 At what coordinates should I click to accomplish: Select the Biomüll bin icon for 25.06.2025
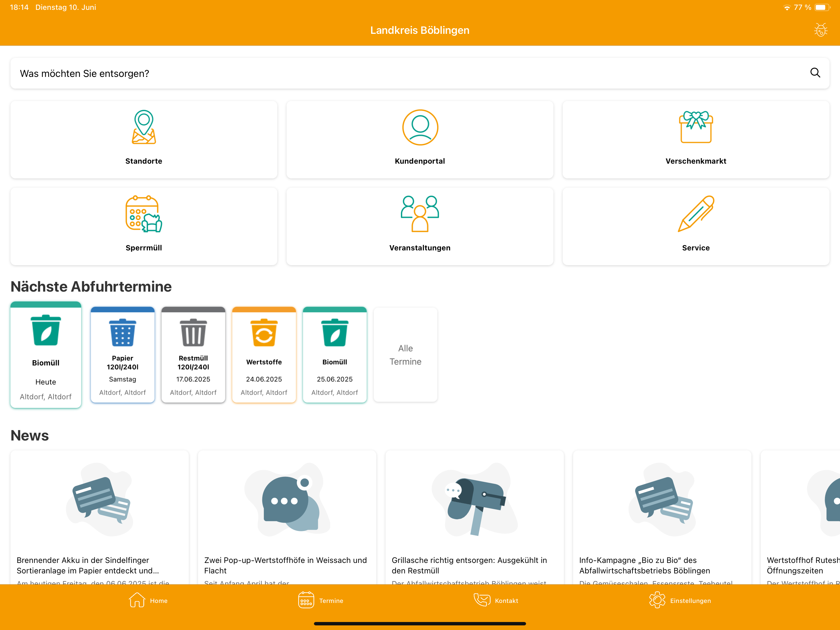click(335, 333)
